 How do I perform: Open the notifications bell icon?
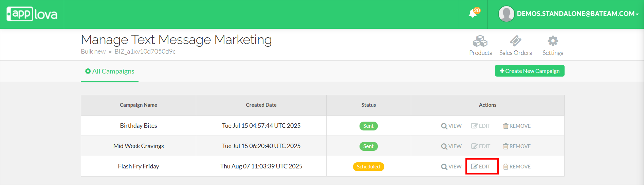tap(473, 14)
